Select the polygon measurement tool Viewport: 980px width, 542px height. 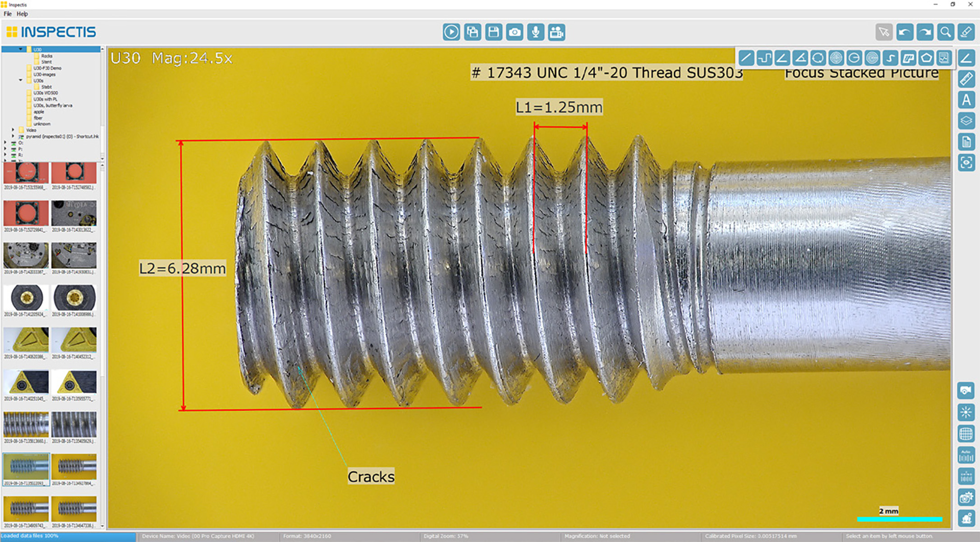tap(926, 58)
